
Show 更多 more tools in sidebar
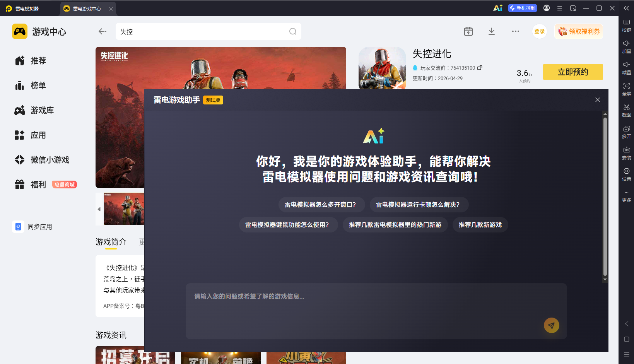point(627,196)
